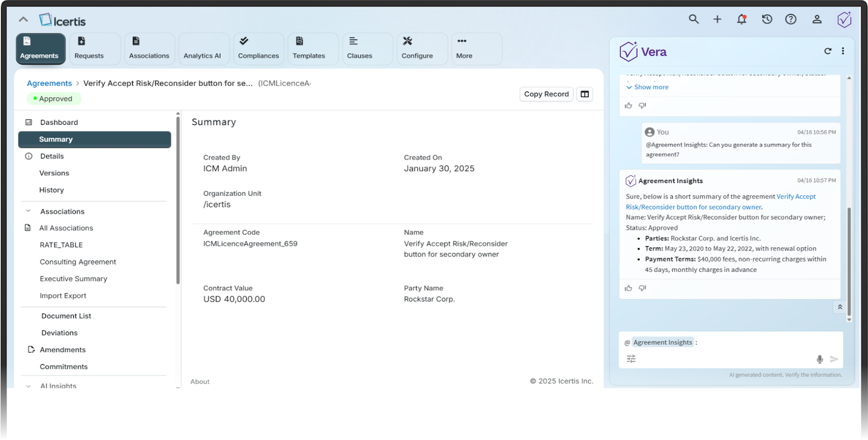
Task: Open Dashboard in the sidebar
Action: point(59,122)
